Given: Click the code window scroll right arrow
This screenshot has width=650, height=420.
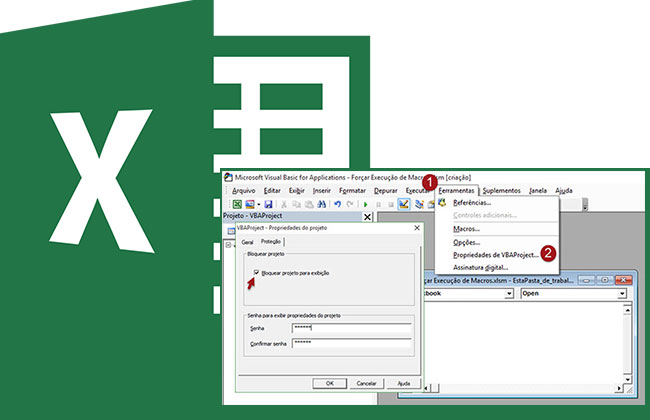Looking at the screenshot, I should pos(619,388).
